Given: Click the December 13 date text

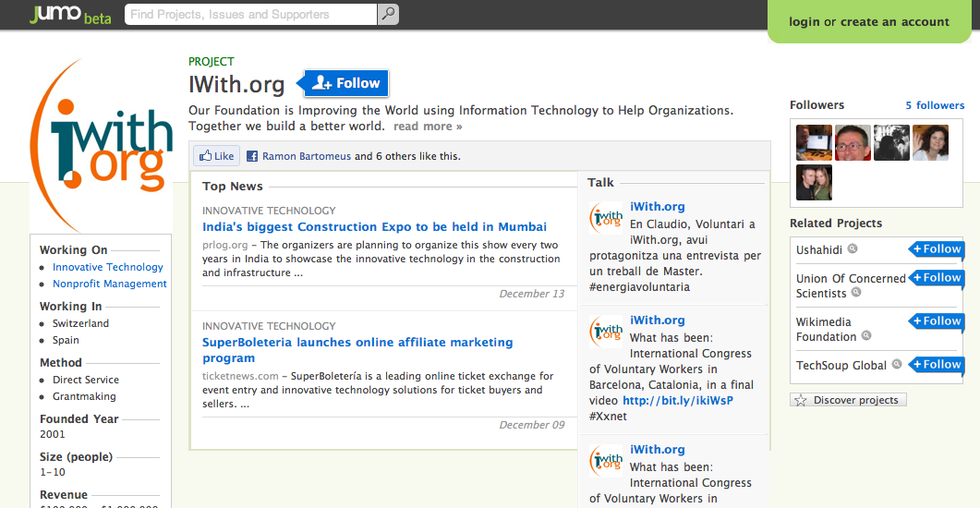Looking at the screenshot, I should 531,294.
